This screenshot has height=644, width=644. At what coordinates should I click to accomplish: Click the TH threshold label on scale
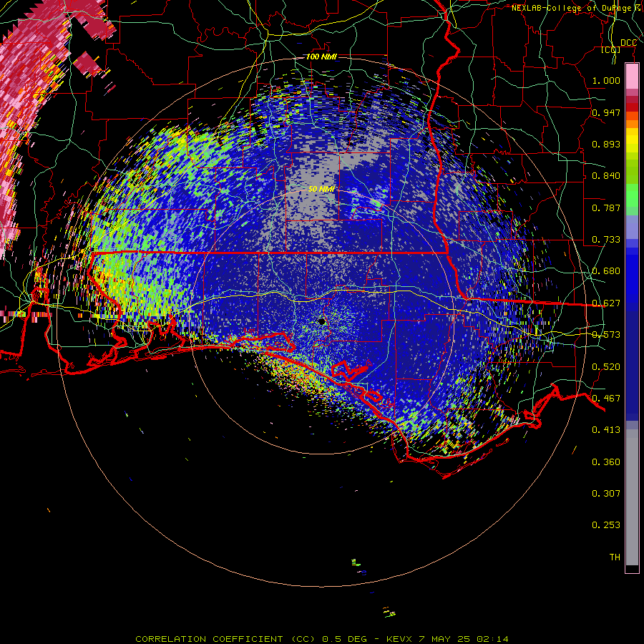[x=615, y=557]
